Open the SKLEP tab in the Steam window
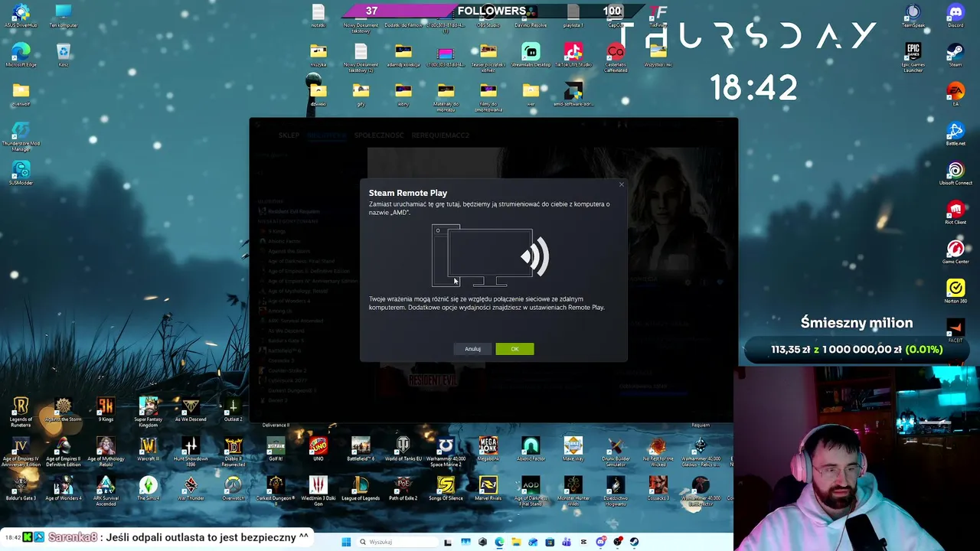The image size is (980, 551). click(289, 135)
